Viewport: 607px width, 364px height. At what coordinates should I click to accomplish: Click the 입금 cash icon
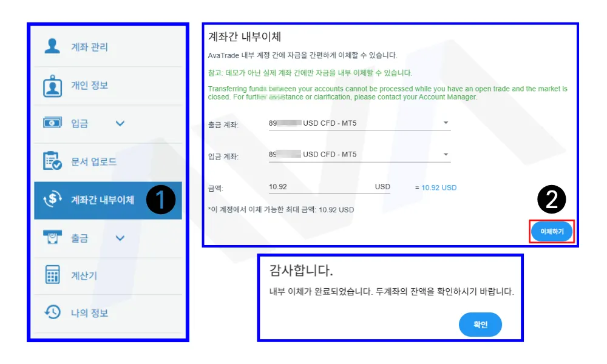[52, 123]
